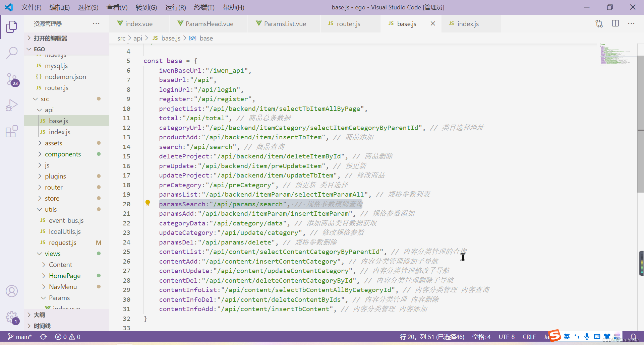Open mysql.js in the file tree

[x=66, y=66]
